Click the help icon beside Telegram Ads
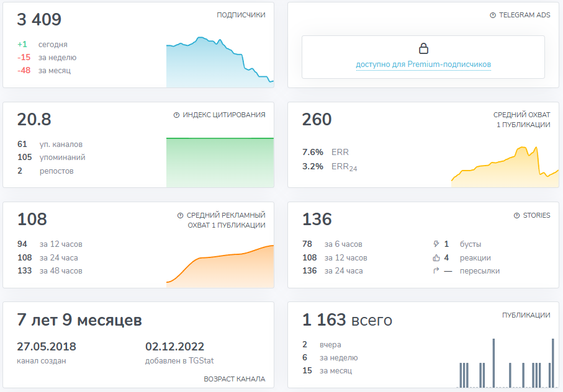This screenshot has height=392, width=563. (x=493, y=15)
